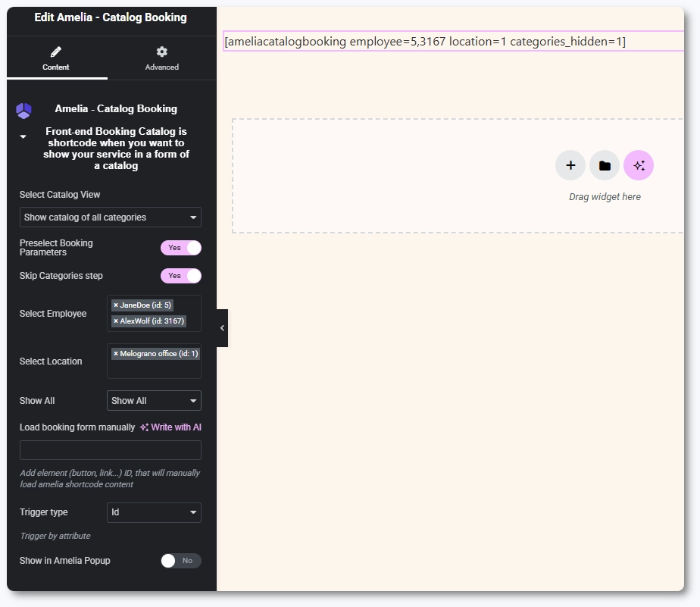Open the Show All dropdown
The image size is (700, 607).
(154, 401)
